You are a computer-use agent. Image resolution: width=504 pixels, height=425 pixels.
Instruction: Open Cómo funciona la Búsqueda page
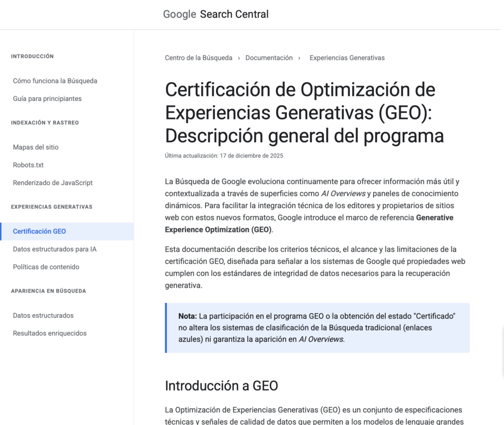[x=55, y=81]
